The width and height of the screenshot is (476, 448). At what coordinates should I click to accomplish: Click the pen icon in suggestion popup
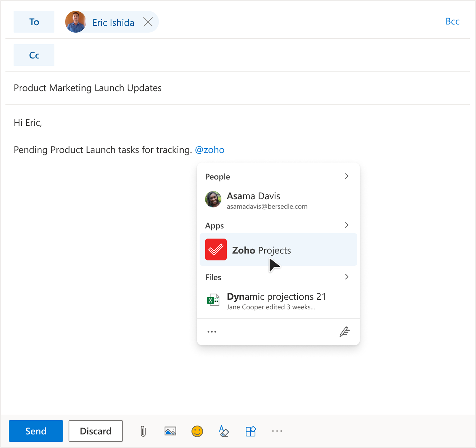pos(344,332)
